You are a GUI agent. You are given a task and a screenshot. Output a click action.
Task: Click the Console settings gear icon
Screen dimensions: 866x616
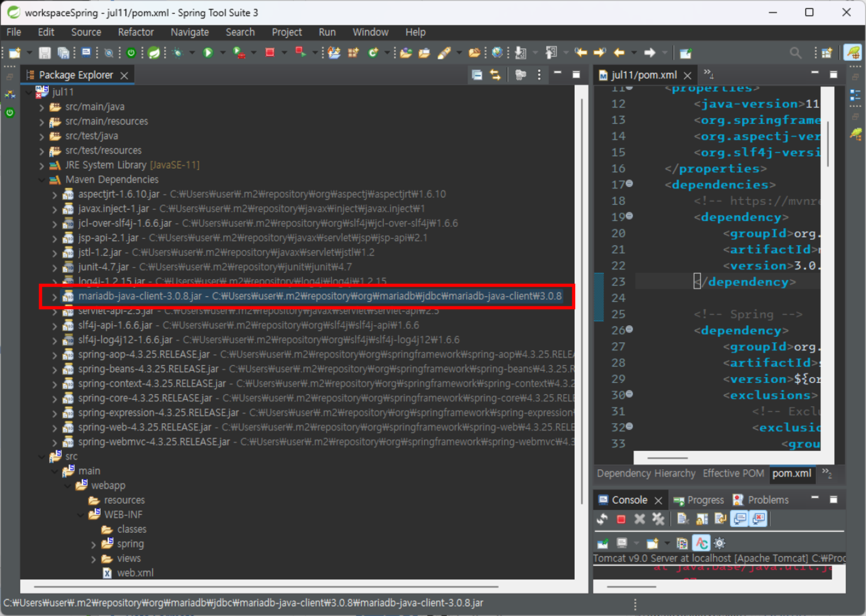720,543
